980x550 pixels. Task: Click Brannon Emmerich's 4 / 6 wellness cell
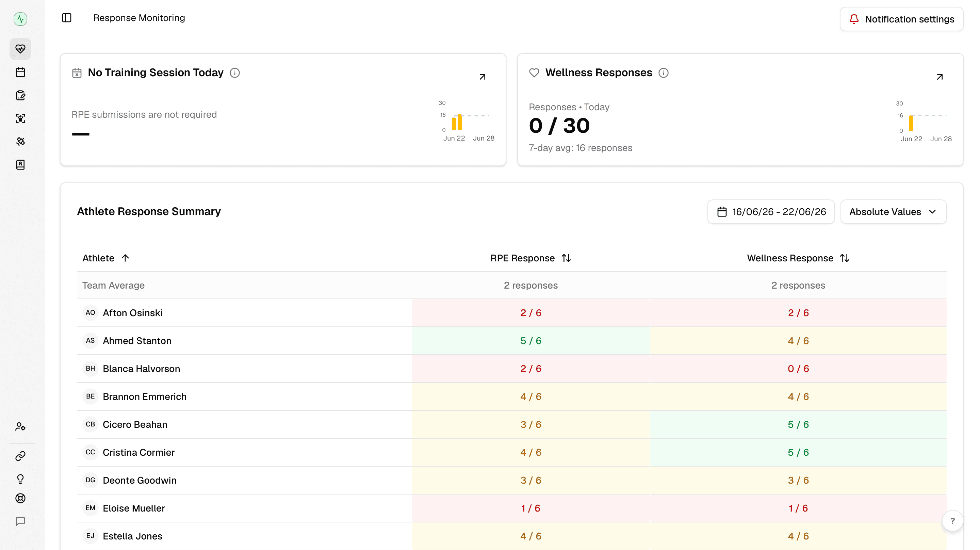click(x=798, y=397)
